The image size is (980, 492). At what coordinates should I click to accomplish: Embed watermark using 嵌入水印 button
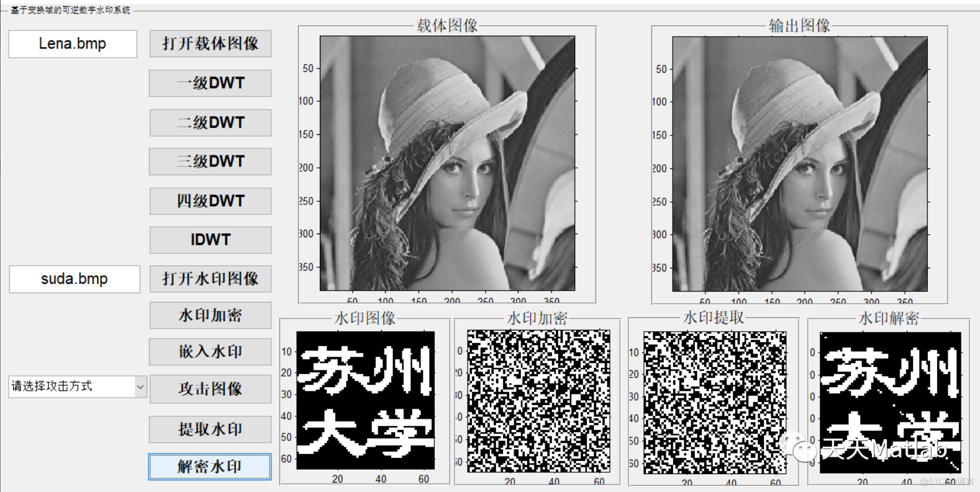(x=211, y=352)
